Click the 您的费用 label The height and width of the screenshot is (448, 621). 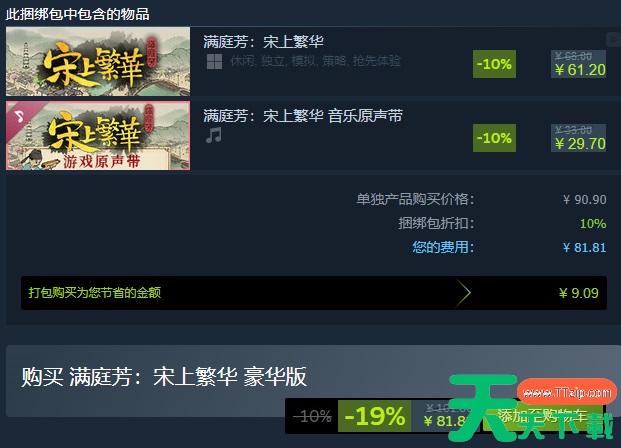[443, 247]
